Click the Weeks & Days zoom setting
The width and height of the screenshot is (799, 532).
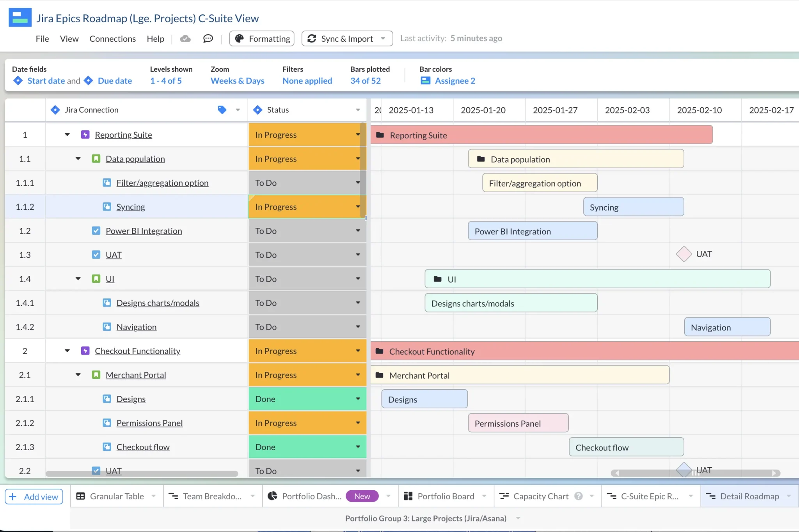(237, 81)
